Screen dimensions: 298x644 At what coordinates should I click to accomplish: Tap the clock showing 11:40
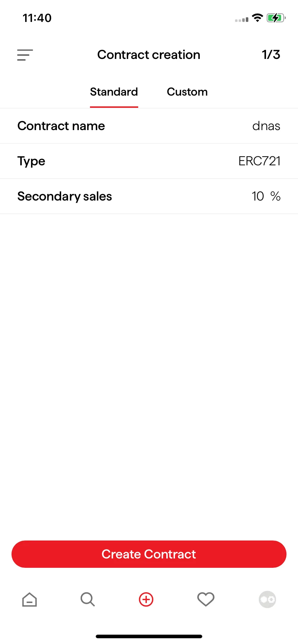[37, 18]
